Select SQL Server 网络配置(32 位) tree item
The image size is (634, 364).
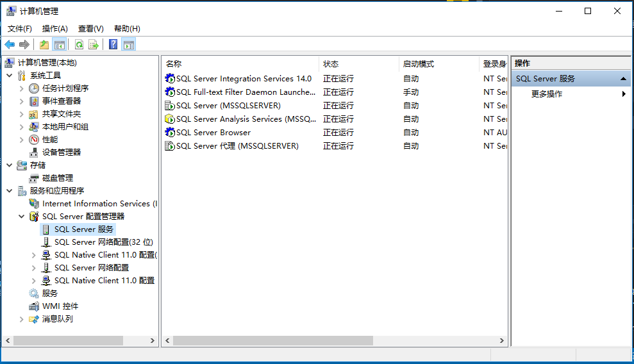tap(103, 242)
